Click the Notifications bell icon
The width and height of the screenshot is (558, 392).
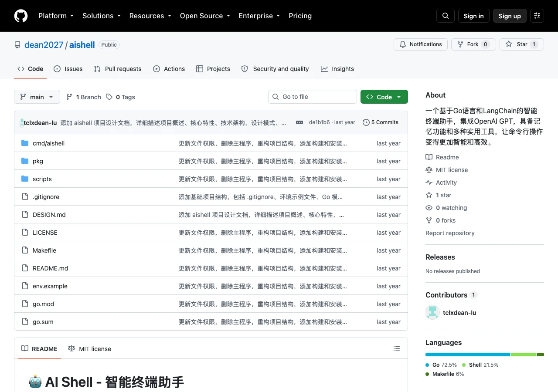pos(403,44)
